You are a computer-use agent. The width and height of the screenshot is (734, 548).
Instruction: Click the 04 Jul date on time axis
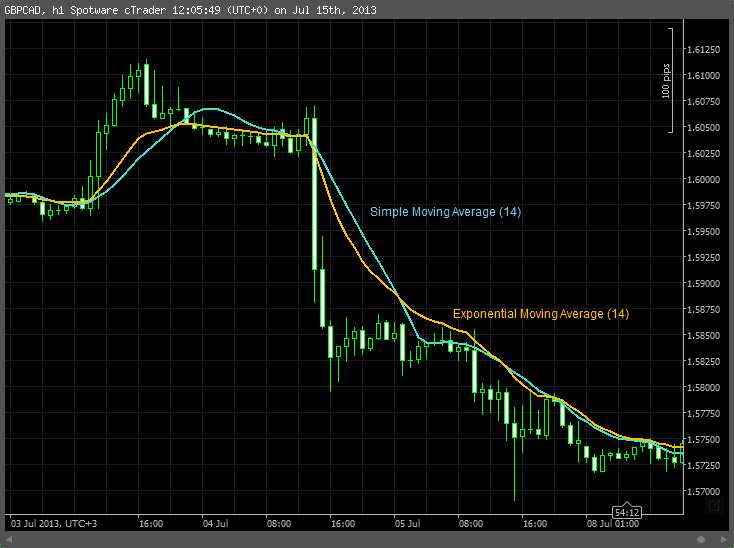[215, 523]
